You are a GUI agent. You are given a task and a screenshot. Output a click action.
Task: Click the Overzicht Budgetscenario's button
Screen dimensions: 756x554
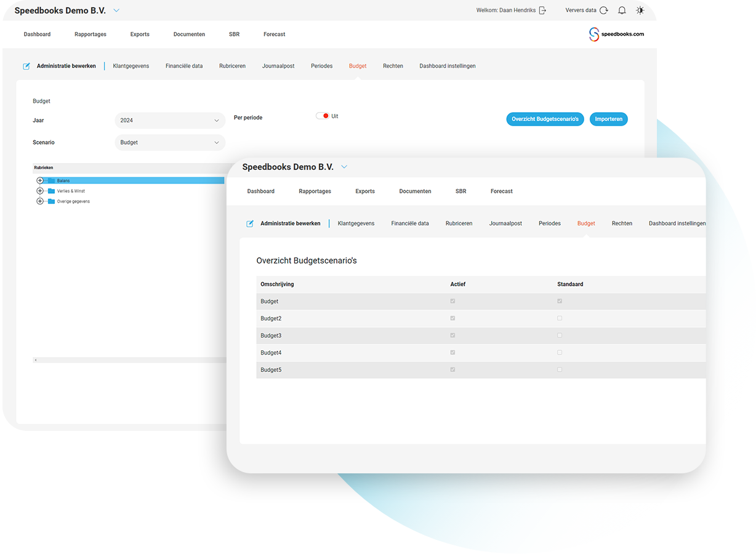coord(545,119)
